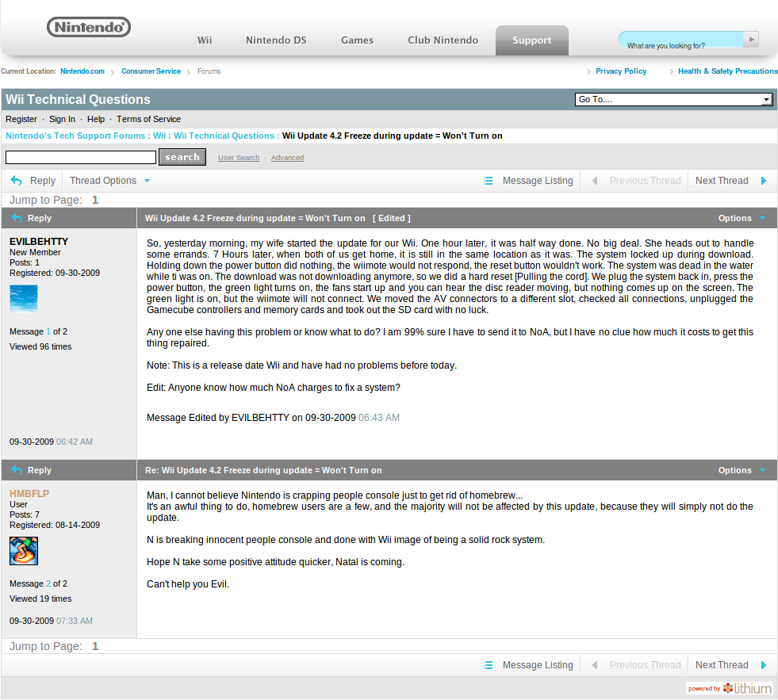Click top toolbar Reply text
The width and height of the screenshot is (778, 700).
[43, 181]
